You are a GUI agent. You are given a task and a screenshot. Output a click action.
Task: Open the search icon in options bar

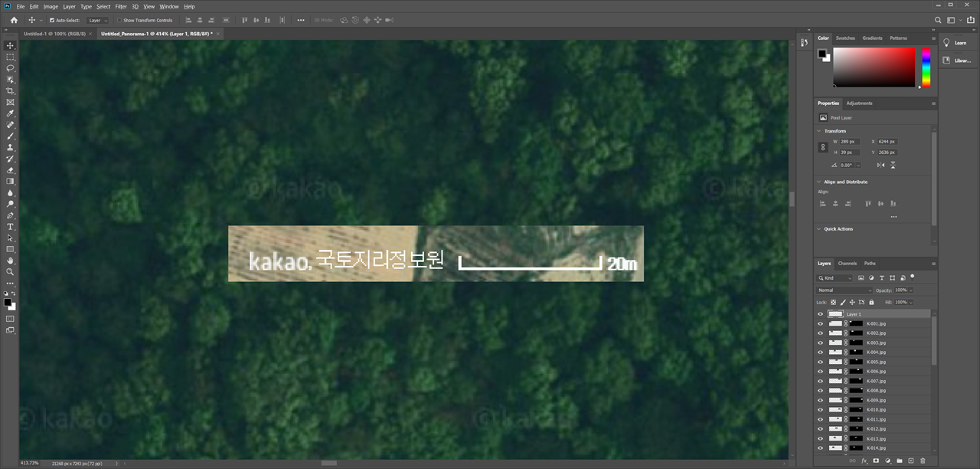click(938, 20)
